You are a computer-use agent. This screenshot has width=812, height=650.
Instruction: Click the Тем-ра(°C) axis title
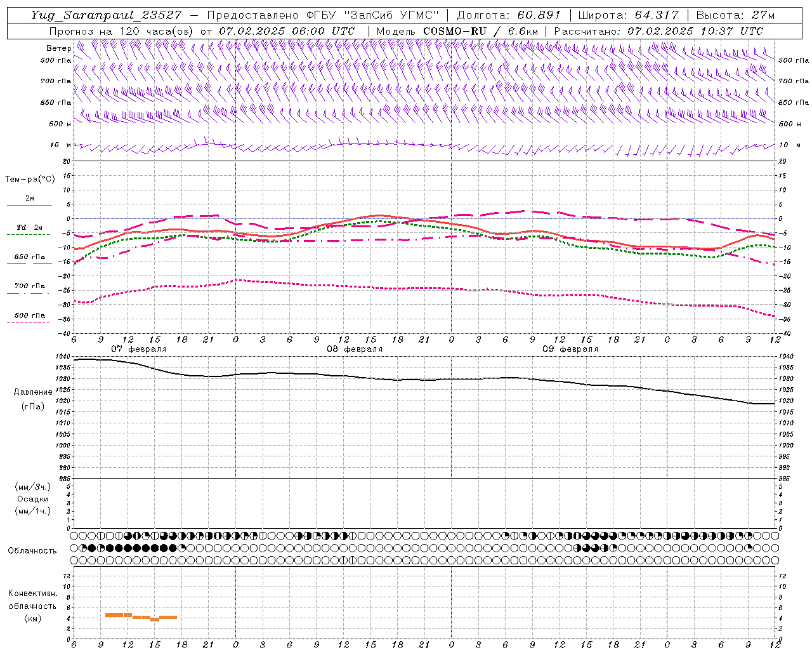(30, 180)
